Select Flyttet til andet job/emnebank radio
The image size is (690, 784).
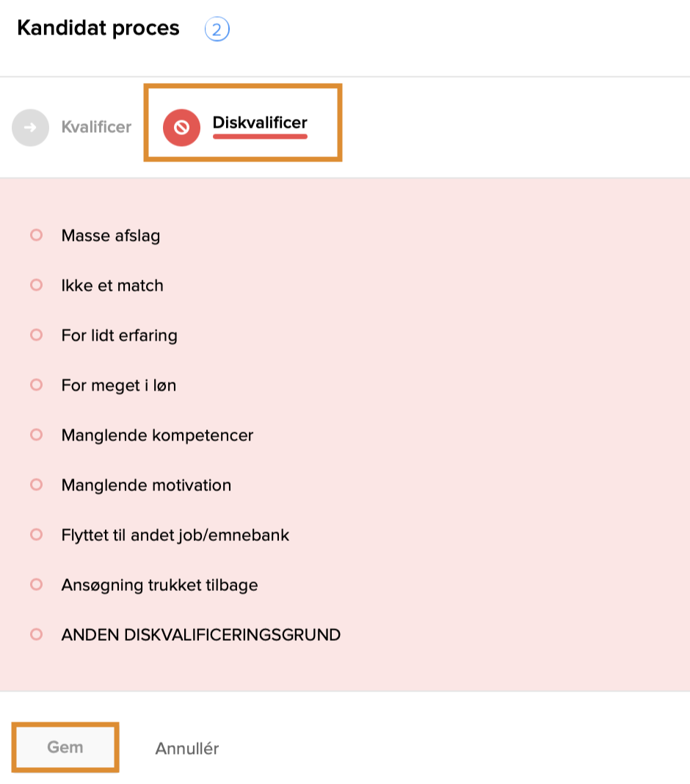(36, 534)
